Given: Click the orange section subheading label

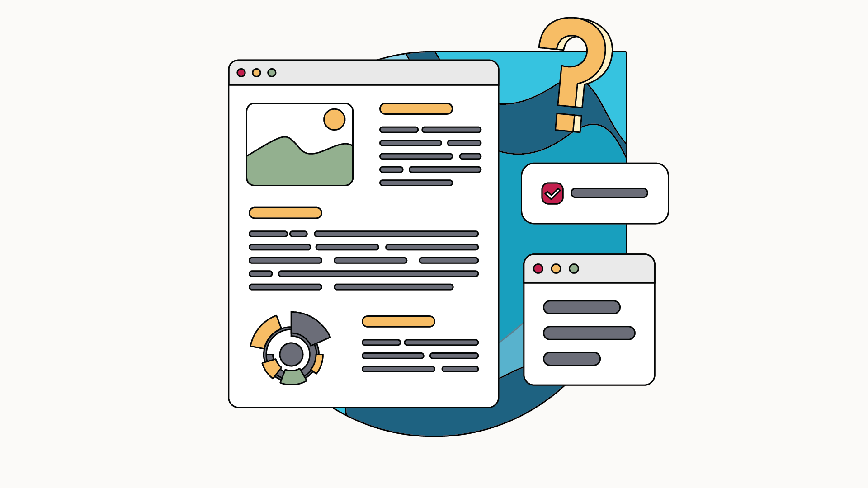Looking at the screenshot, I should 285,213.
